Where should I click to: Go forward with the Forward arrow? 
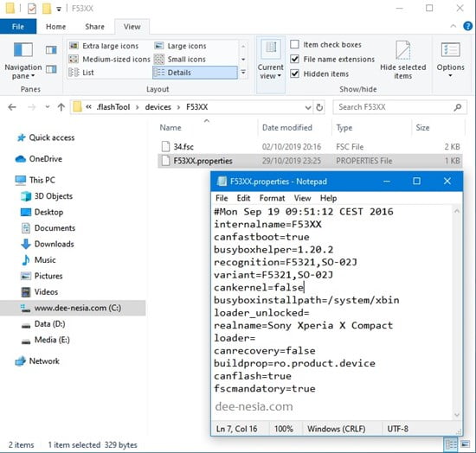(x=31, y=107)
